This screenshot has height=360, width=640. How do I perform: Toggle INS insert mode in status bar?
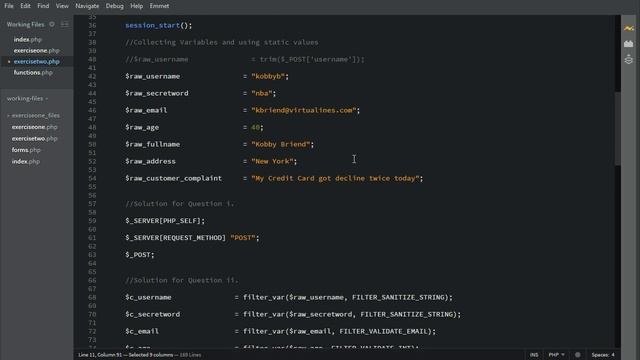click(533, 355)
